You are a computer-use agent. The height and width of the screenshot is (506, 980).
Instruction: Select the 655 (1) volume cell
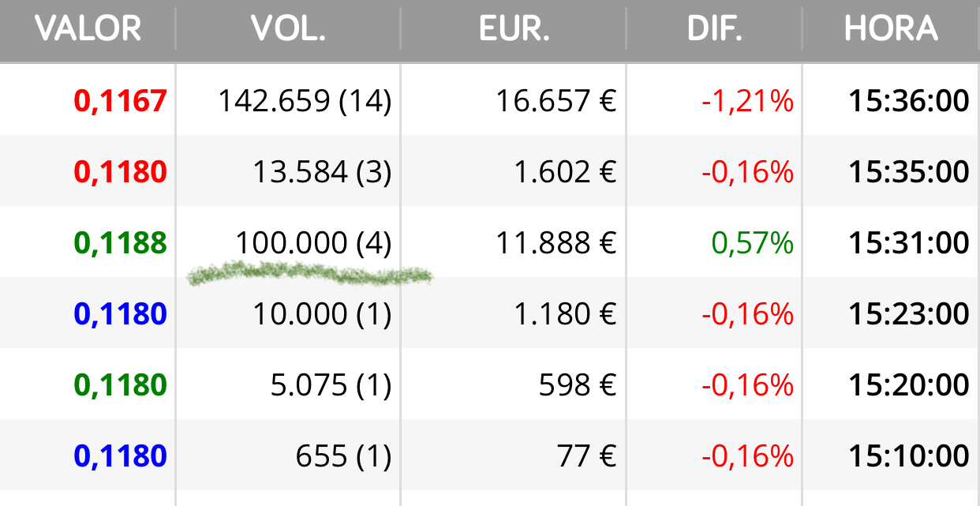(344, 456)
